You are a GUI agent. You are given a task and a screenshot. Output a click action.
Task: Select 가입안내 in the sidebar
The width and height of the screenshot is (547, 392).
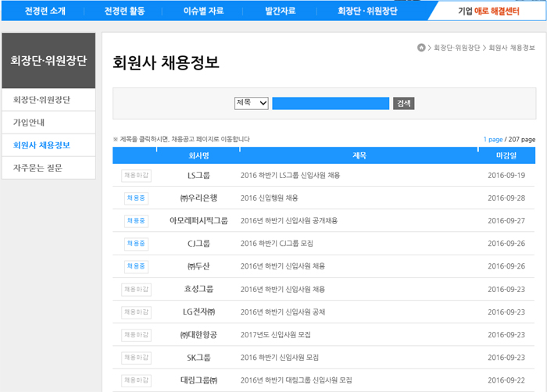(29, 123)
